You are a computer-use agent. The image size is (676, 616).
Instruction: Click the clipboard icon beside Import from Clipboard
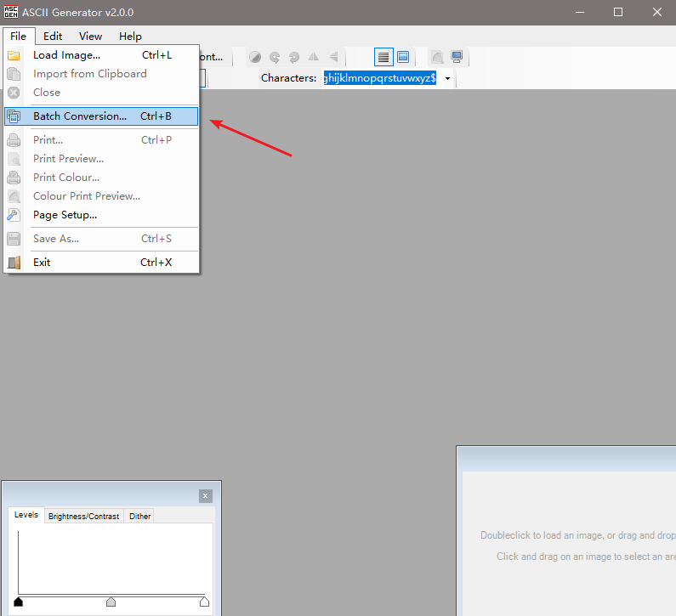14,74
